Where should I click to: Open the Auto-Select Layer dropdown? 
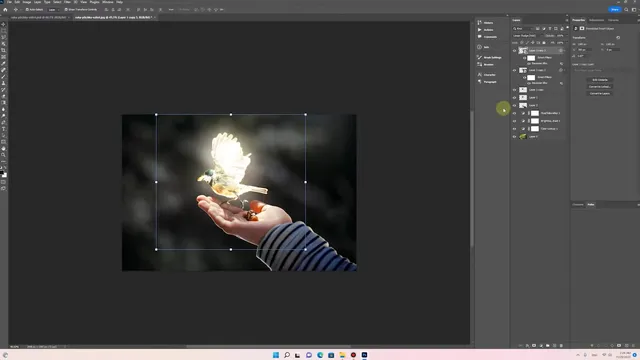tap(53, 9)
